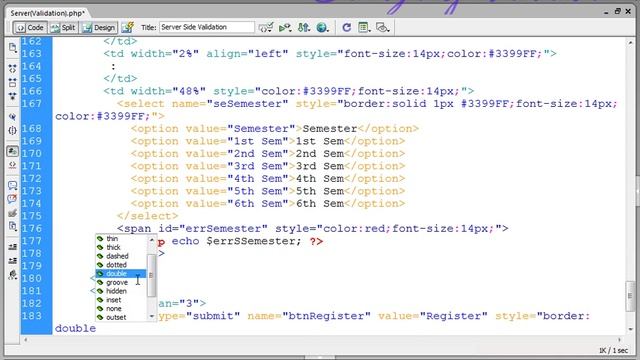Click horizontal scrollbar left arrow
Screen dimensions: 640x360
coord(26,340)
